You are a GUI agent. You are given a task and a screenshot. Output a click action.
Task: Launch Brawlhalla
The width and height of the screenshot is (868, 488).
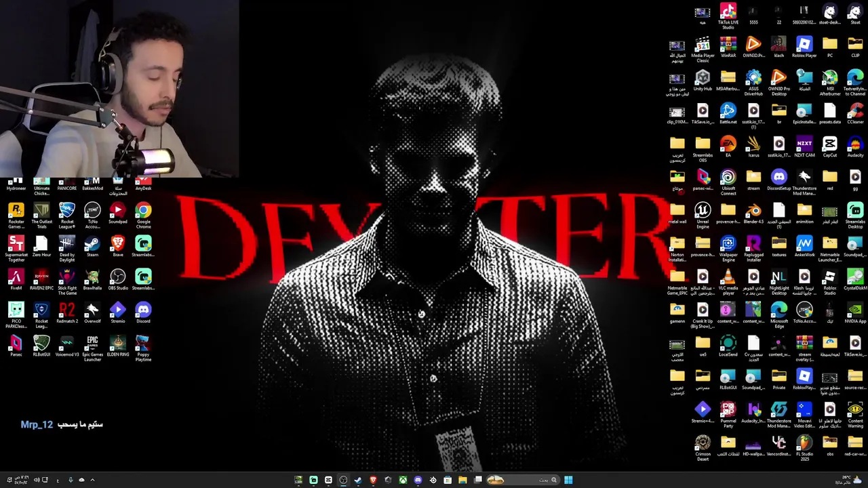coord(92,279)
